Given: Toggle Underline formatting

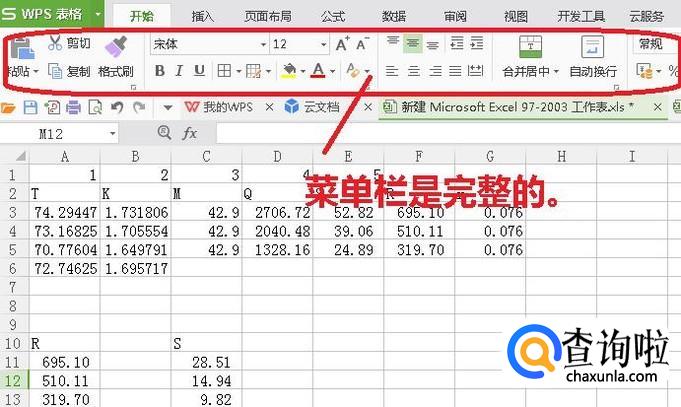Looking at the screenshot, I should click(x=199, y=71).
